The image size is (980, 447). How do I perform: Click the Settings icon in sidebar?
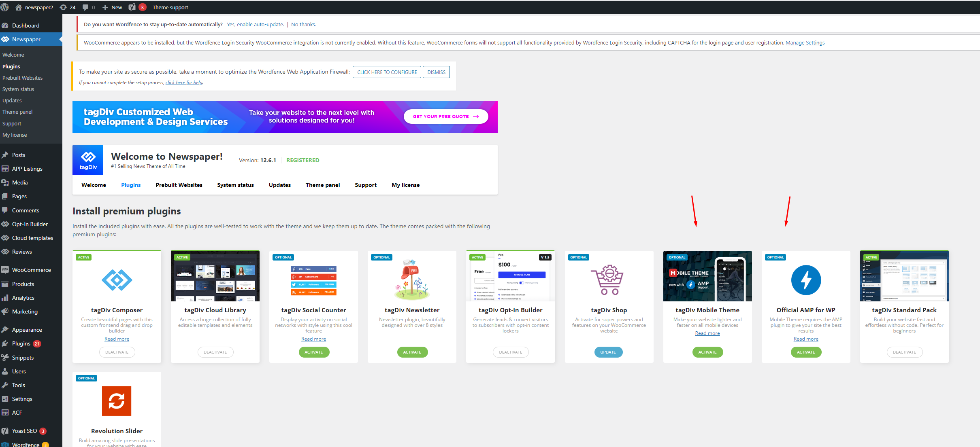pyautogui.click(x=5, y=399)
